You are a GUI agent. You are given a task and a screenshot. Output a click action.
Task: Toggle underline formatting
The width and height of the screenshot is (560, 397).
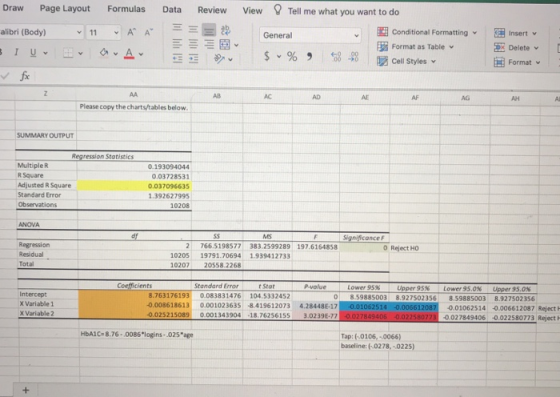pos(33,52)
